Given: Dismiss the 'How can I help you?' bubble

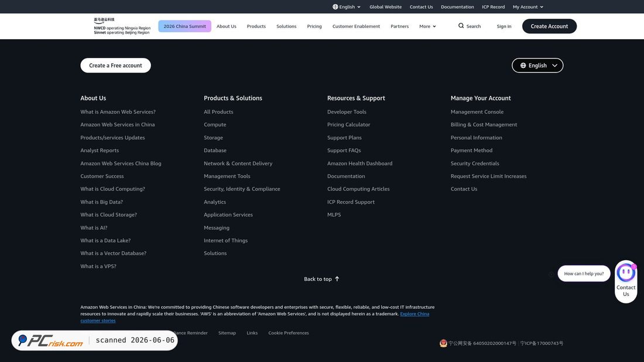Looking at the screenshot, I should [x=551, y=274].
